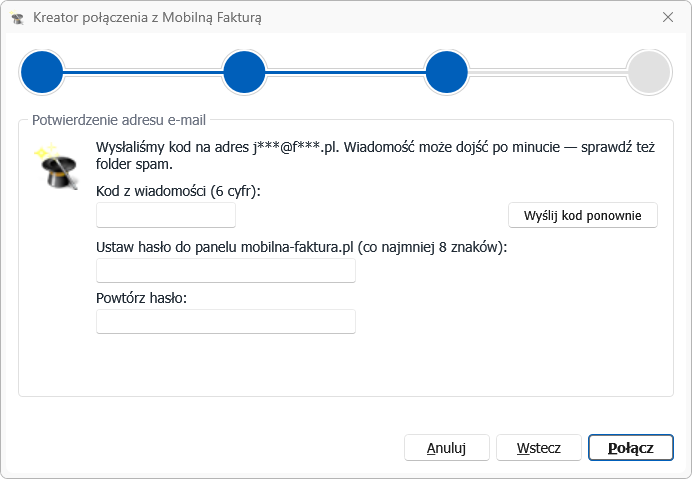Screen dimensions: 692x479
Task: Resend code via 'Wyślij kod ponownie'
Action: click(x=583, y=215)
